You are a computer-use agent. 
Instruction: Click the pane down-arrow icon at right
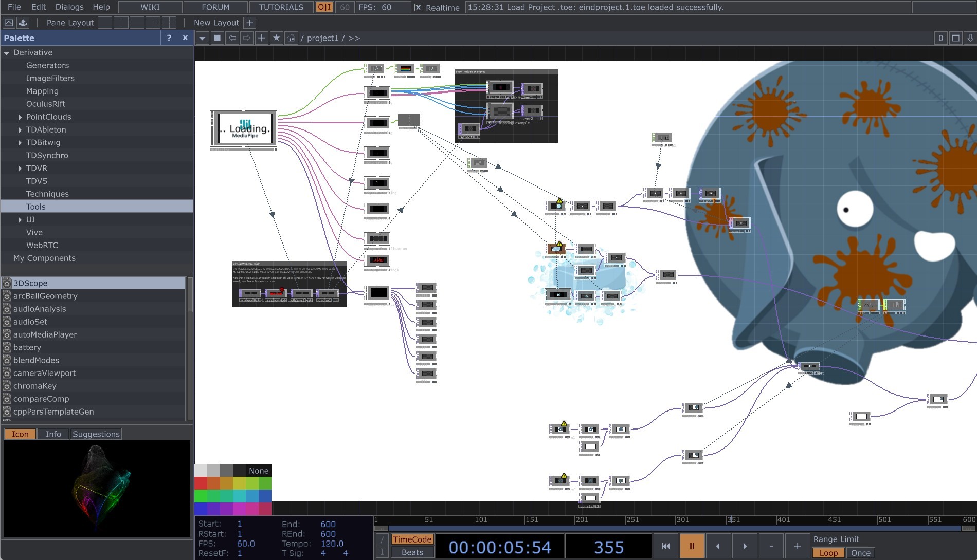[x=970, y=38]
